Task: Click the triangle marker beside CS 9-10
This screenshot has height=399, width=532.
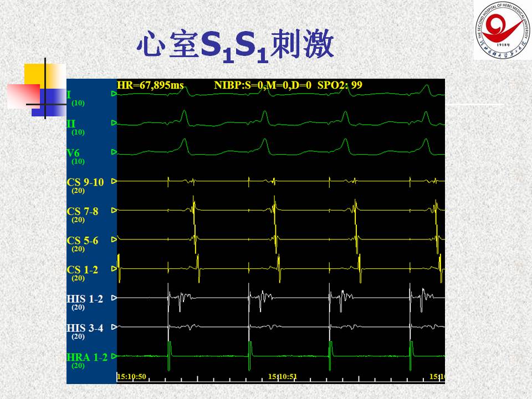Action: pos(114,181)
